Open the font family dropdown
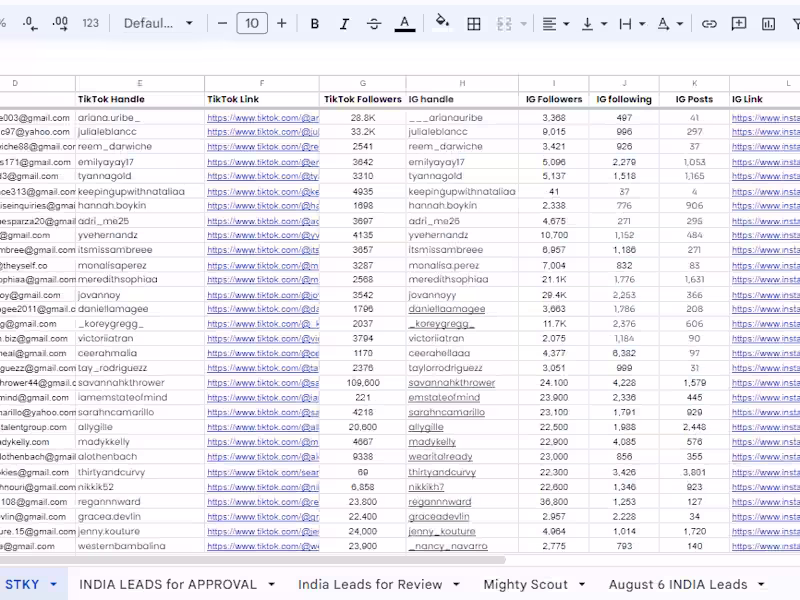Screen dimensions: 800x600 point(158,23)
